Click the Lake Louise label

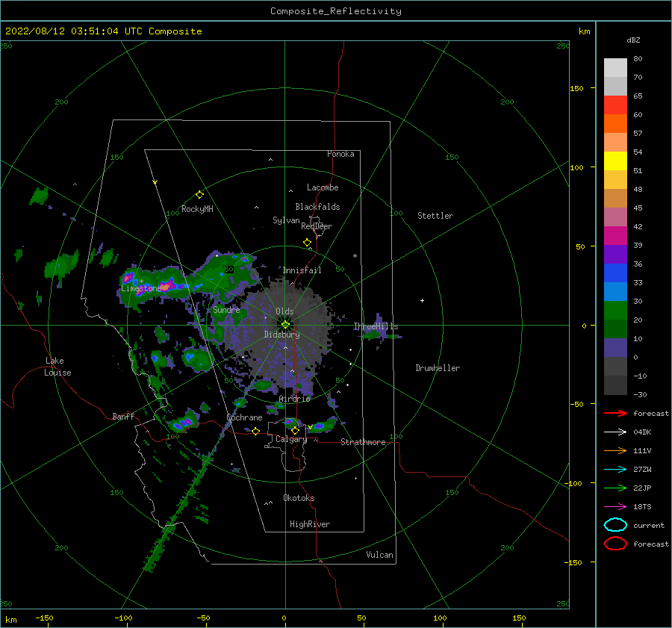pos(57,367)
